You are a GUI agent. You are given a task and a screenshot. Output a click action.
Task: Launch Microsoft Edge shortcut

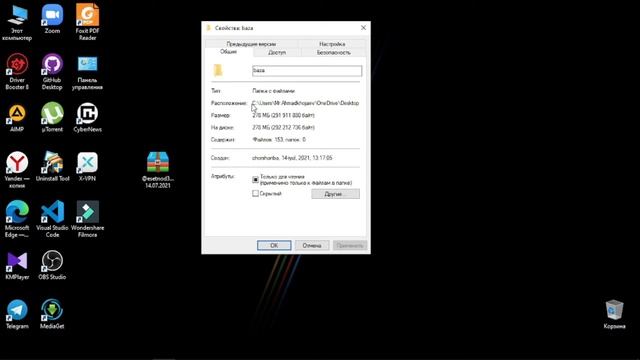17,219
